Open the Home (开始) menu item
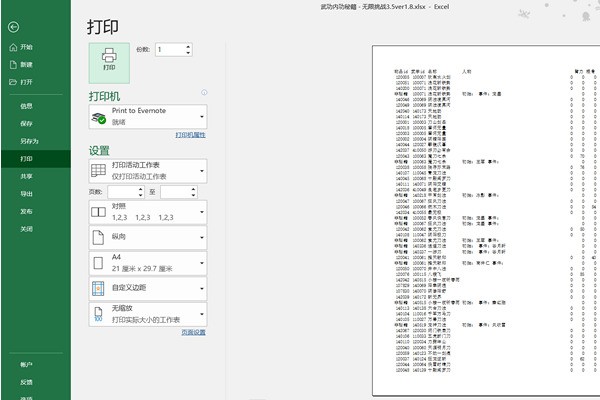Viewport: 600px width, 400px height. tap(36, 47)
